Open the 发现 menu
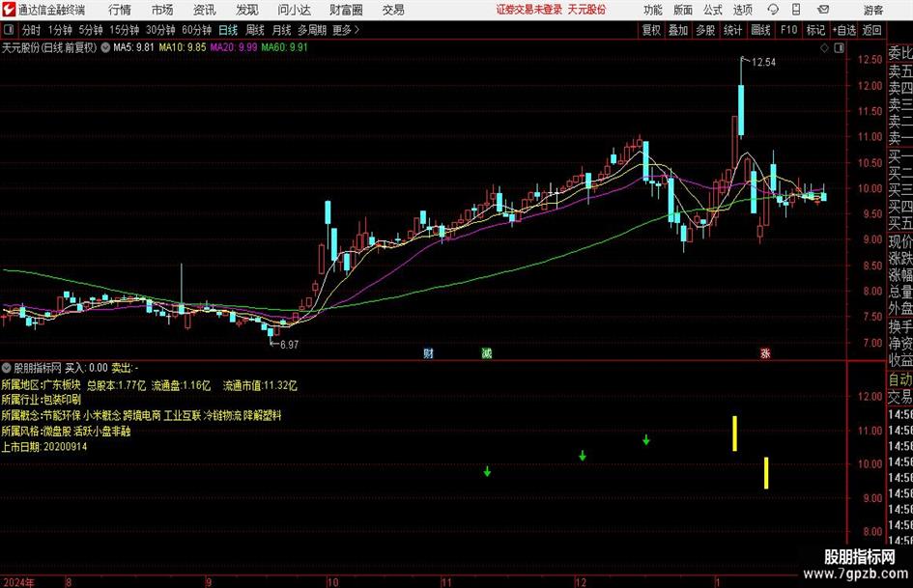 pyautogui.click(x=247, y=10)
